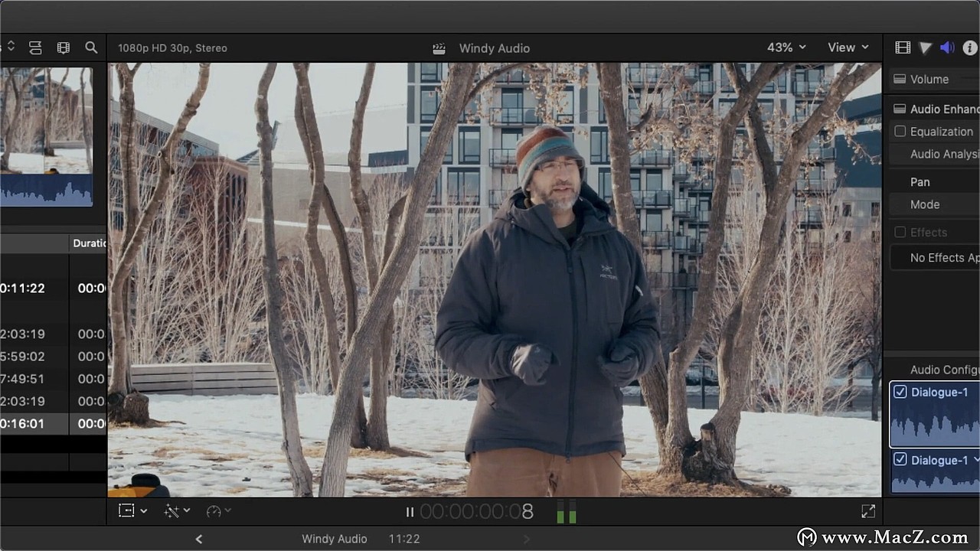Open the Info inspector tab

click(x=969, y=47)
